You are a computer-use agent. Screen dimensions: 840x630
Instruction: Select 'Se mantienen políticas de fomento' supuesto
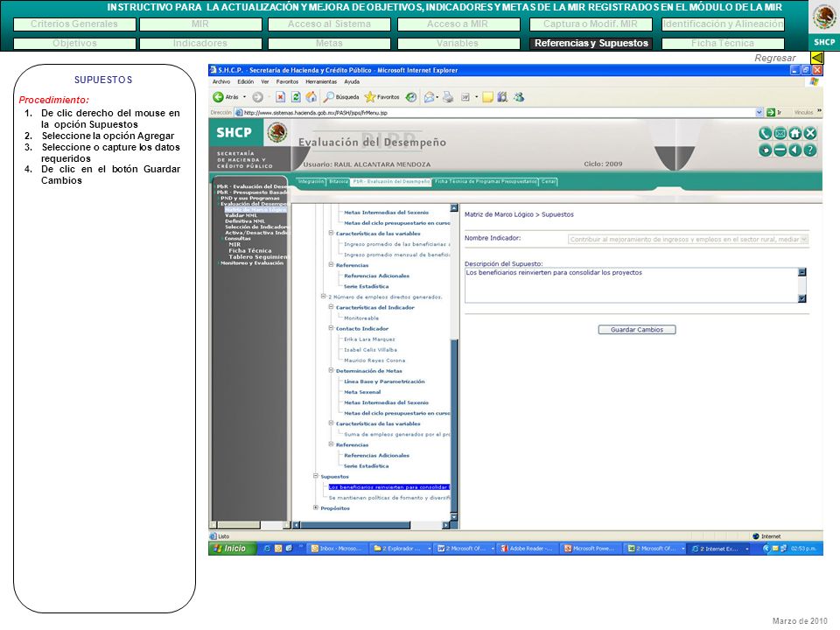click(x=388, y=498)
